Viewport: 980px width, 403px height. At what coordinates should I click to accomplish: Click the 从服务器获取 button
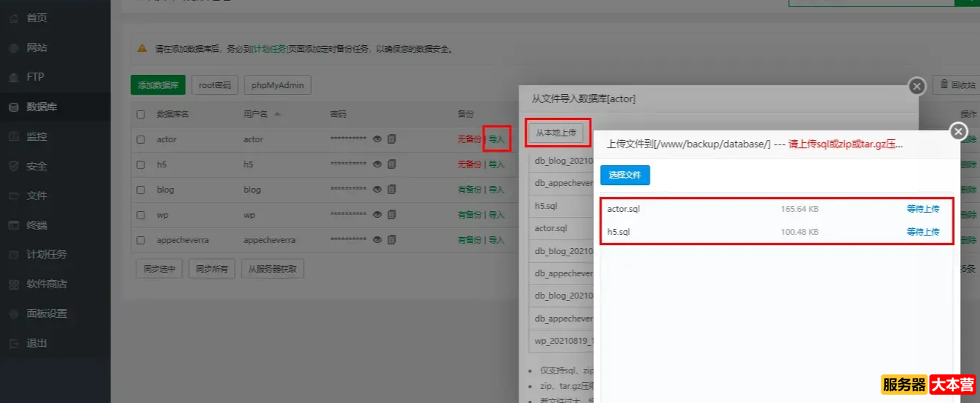coord(272,269)
